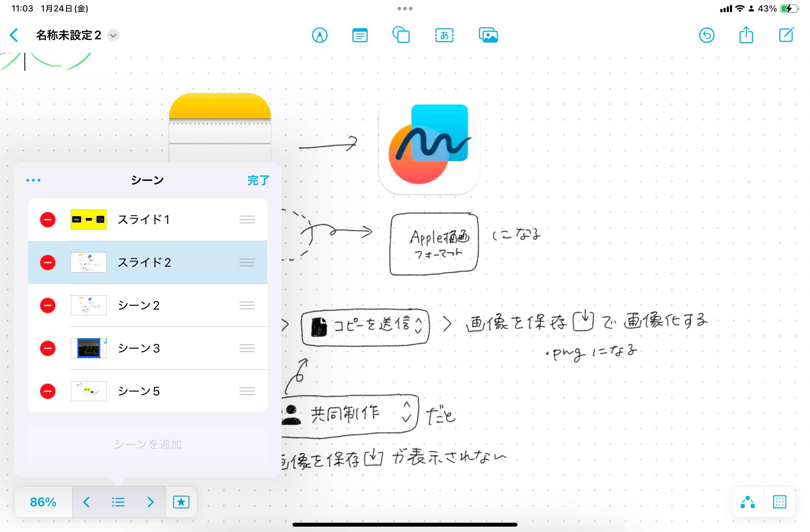Delete the シーン2 scene
This screenshot has height=532, width=810.
pyautogui.click(x=48, y=305)
